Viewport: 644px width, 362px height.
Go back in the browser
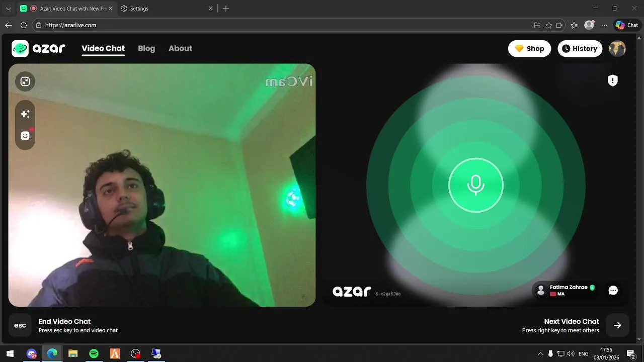9,25
